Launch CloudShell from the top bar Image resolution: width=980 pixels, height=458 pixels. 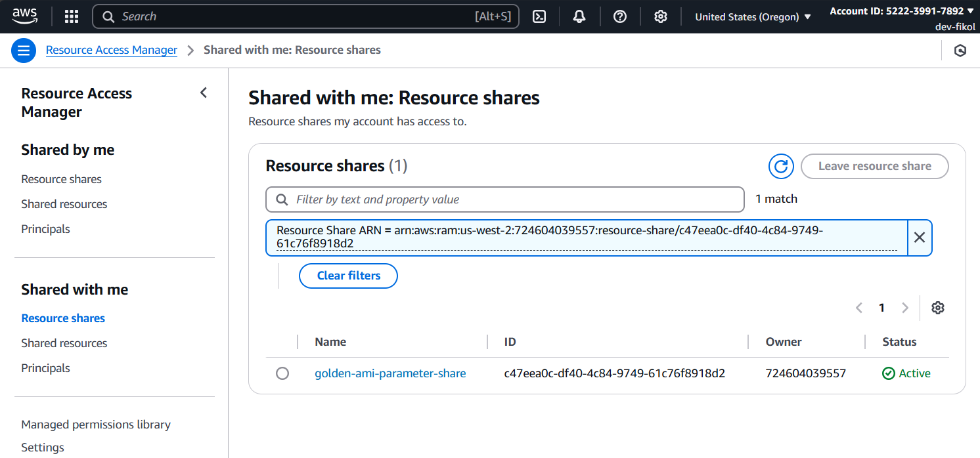[x=539, y=16]
